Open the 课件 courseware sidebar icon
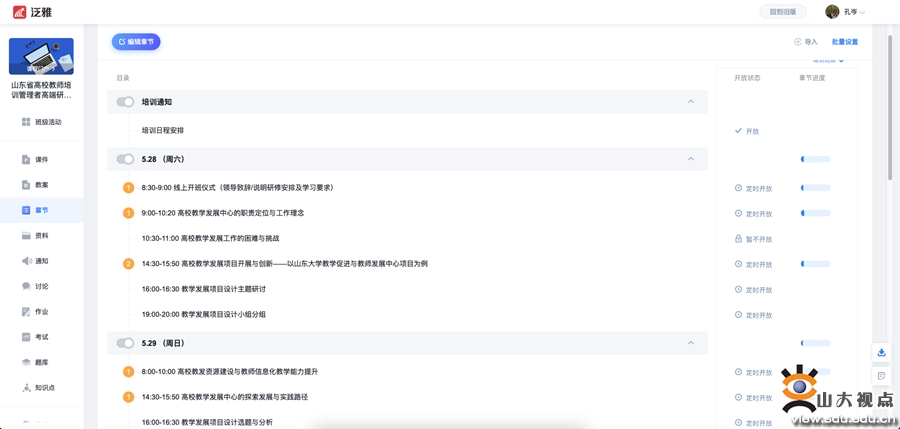The image size is (900, 429). [x=26, y=160]
